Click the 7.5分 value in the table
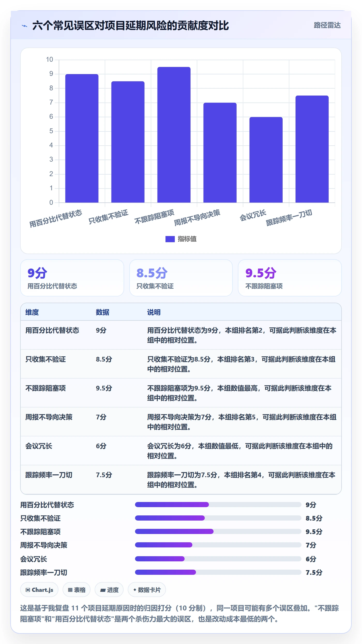 coord(104,475)
